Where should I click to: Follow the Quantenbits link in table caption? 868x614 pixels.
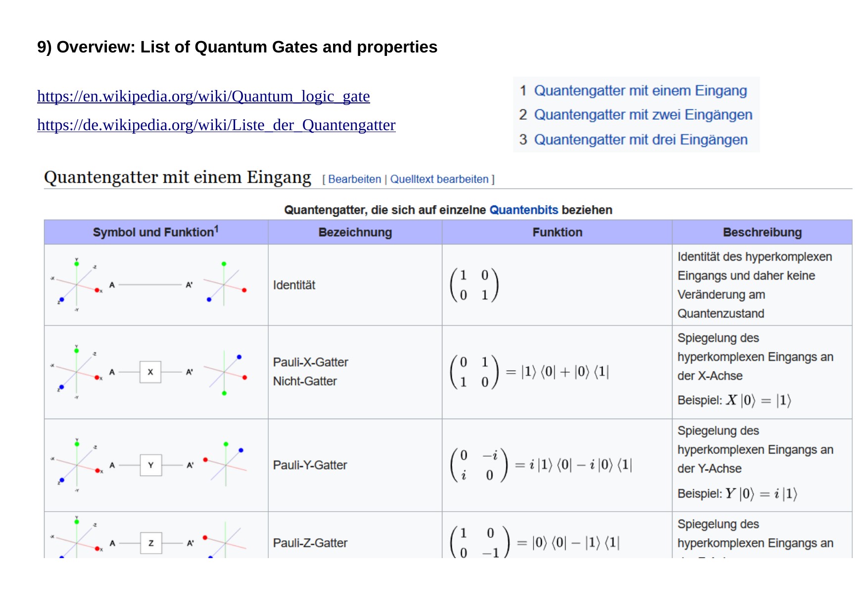tap(524, 210)
